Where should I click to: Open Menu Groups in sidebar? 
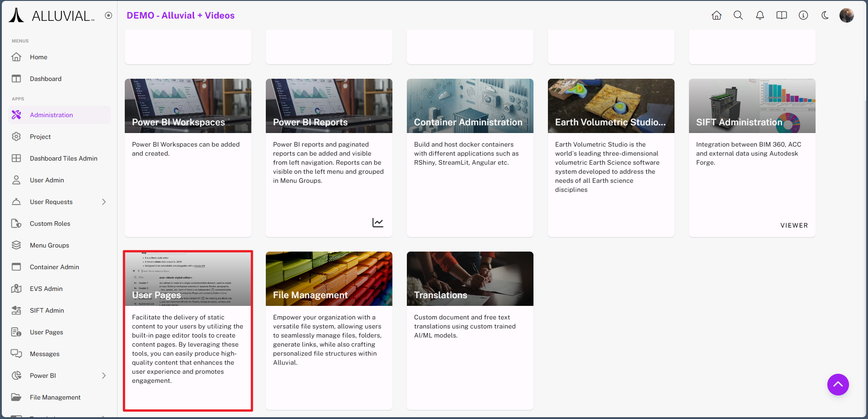(x=49, y=245)
